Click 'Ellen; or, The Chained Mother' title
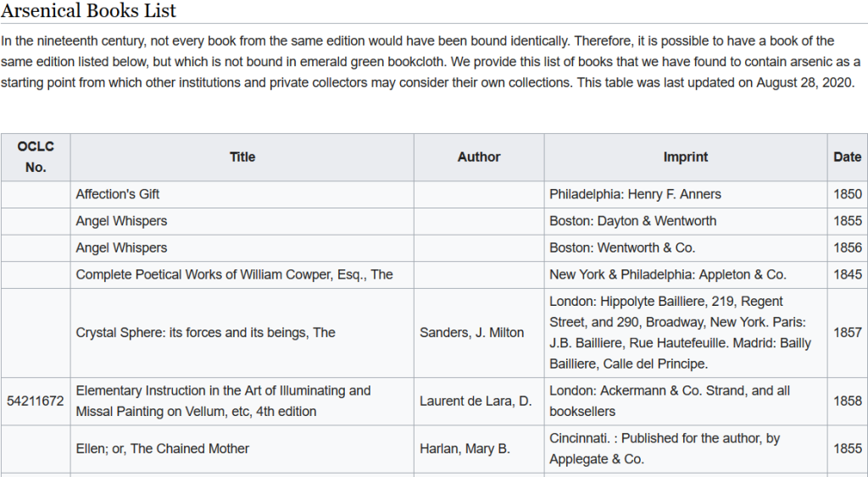The image size is (868, 477). (242, 449)
